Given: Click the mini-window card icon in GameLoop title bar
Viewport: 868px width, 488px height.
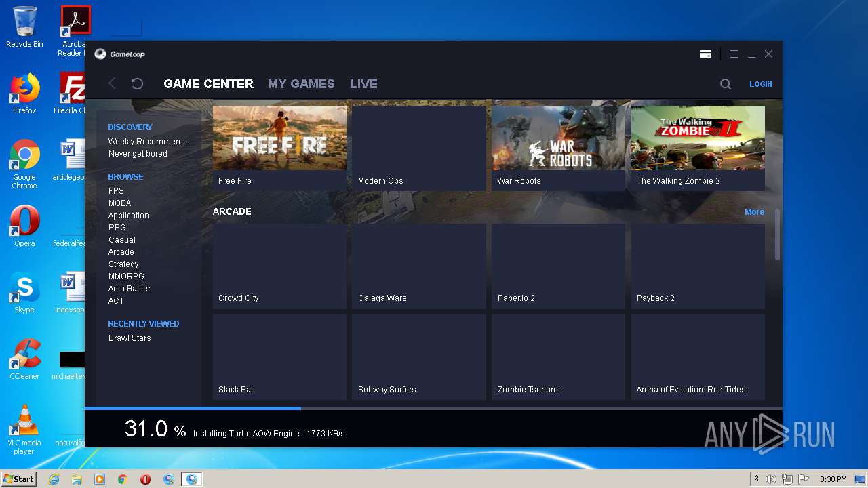Looking at the screenshot, I should point(705,54).
